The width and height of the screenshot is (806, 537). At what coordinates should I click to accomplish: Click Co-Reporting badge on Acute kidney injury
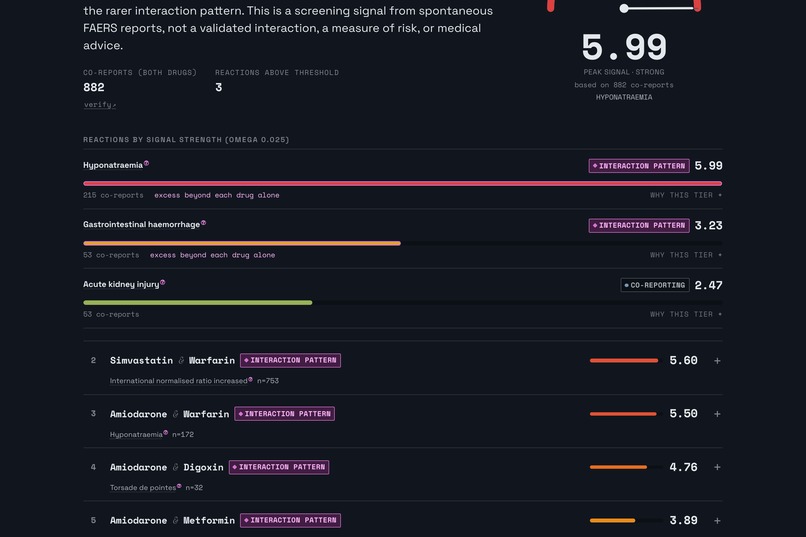coord(655,285)
